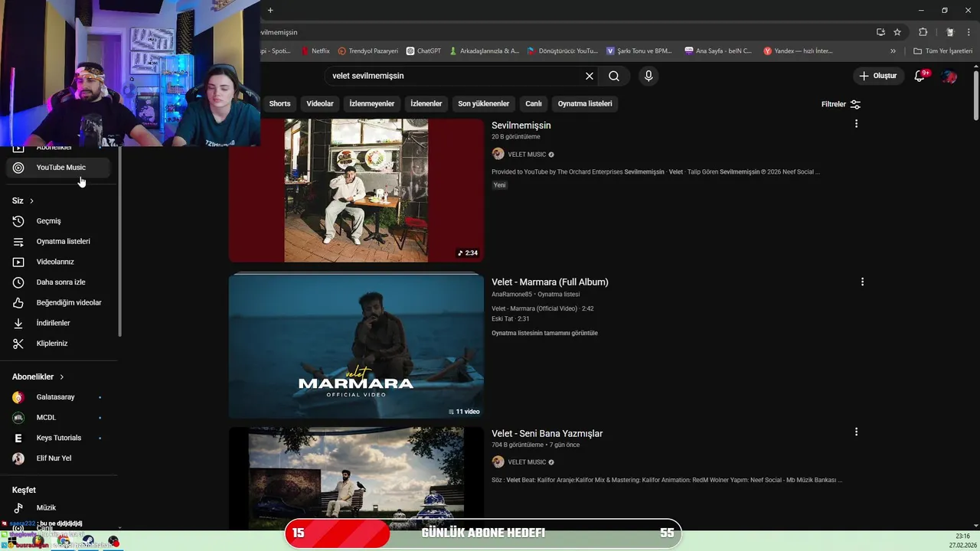The height and width of the screenshot is (551, 980).
Task: Open Daha sonra izle list
Action: pyautogui.click(x=58, y=282)
